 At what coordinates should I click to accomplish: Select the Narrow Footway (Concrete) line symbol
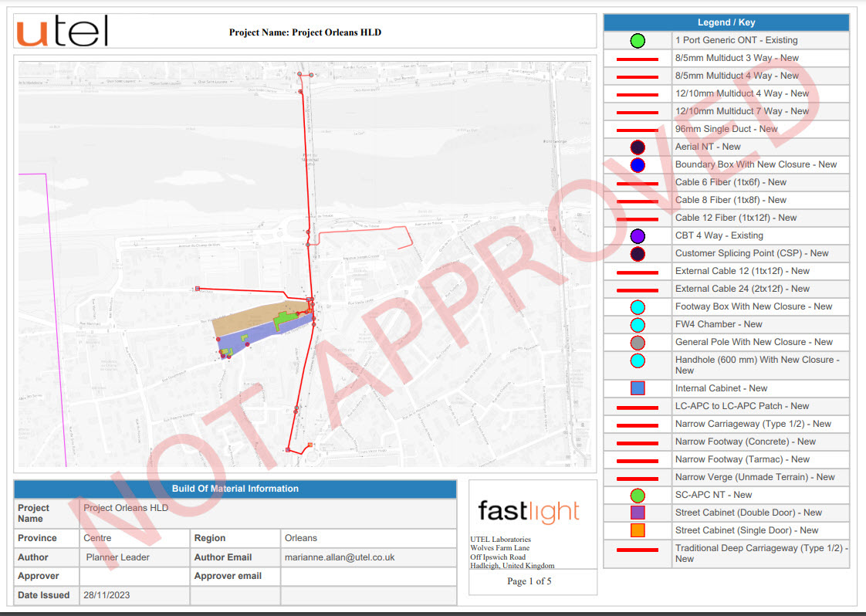click(638, 443)
